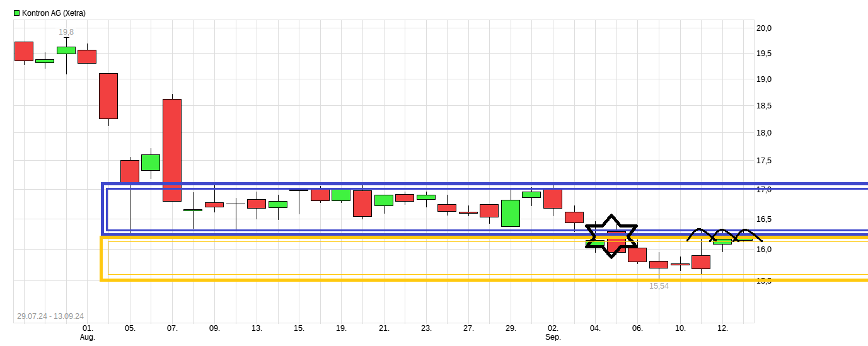Click the '19.' date axis label
868x346 pixels.
341,328
